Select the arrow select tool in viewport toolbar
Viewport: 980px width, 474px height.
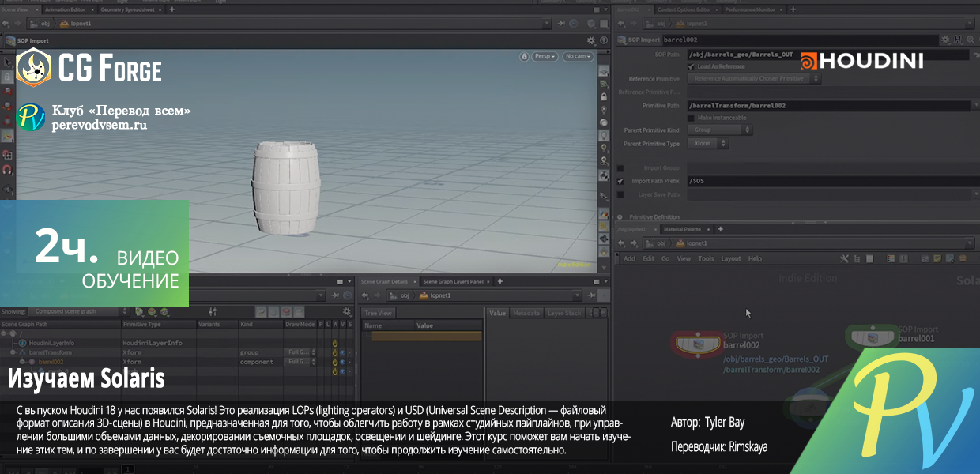click(x=7, y=62)
